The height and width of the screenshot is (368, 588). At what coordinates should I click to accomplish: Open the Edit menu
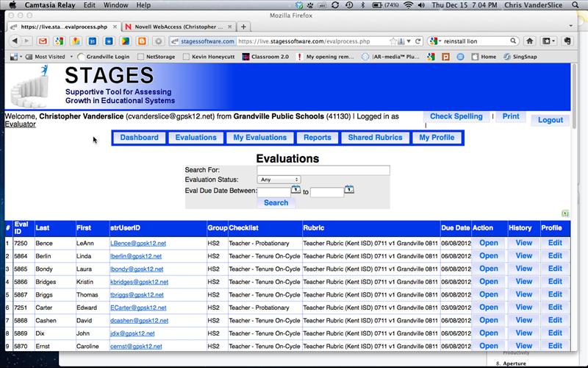pos(89,5)
